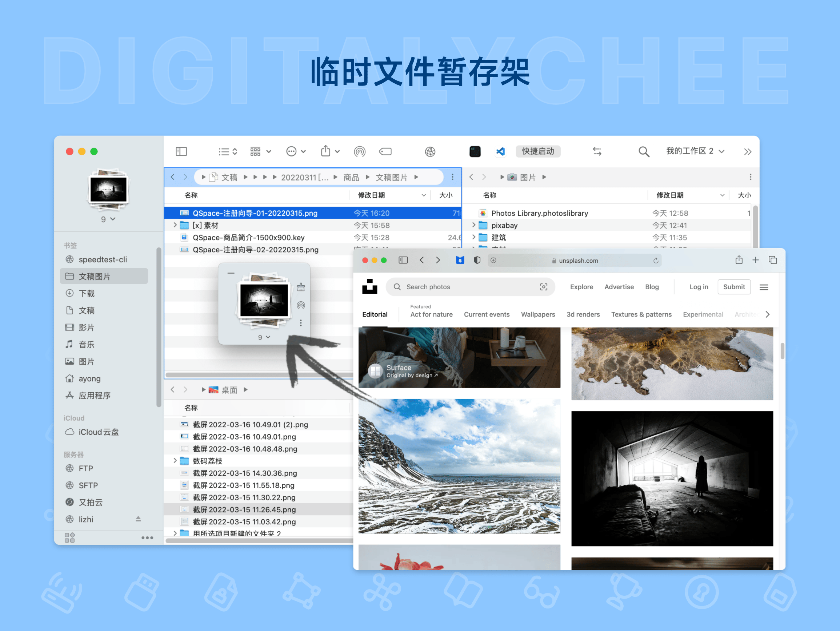Click the visual search camera icon on Unsplash

click(543, 287)
